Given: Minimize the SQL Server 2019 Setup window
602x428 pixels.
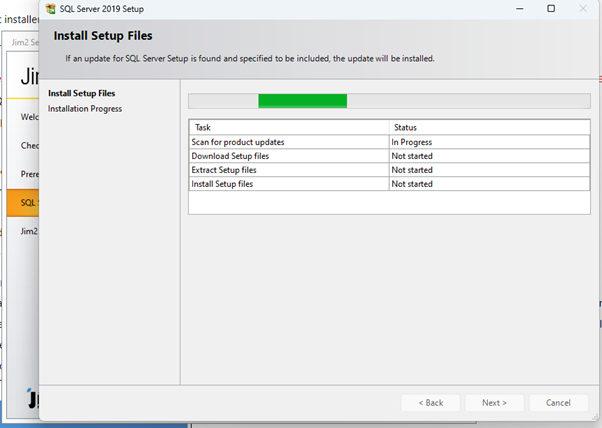Looking at the screenshot, I should click(x=519, y=8).
